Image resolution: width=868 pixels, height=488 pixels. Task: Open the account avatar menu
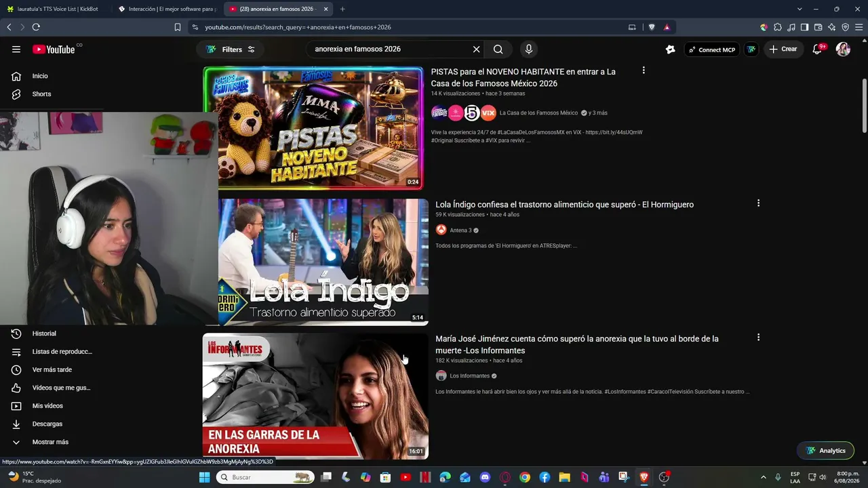(843, 49)
